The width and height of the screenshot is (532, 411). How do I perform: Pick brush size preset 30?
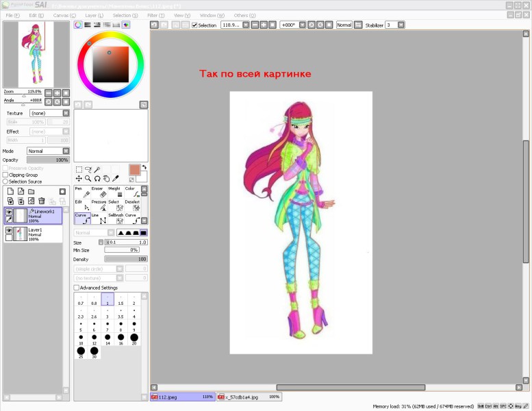click(x=94, y=352)
